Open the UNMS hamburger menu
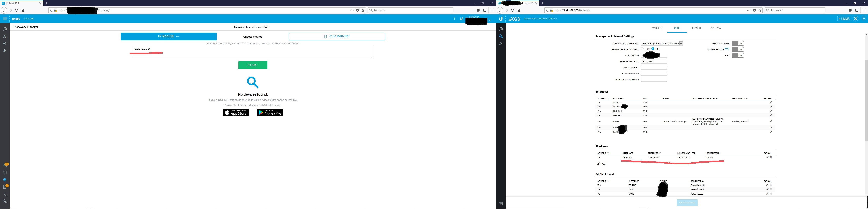The width and height of the screenshot is (868, 209). tap(5, 19)
